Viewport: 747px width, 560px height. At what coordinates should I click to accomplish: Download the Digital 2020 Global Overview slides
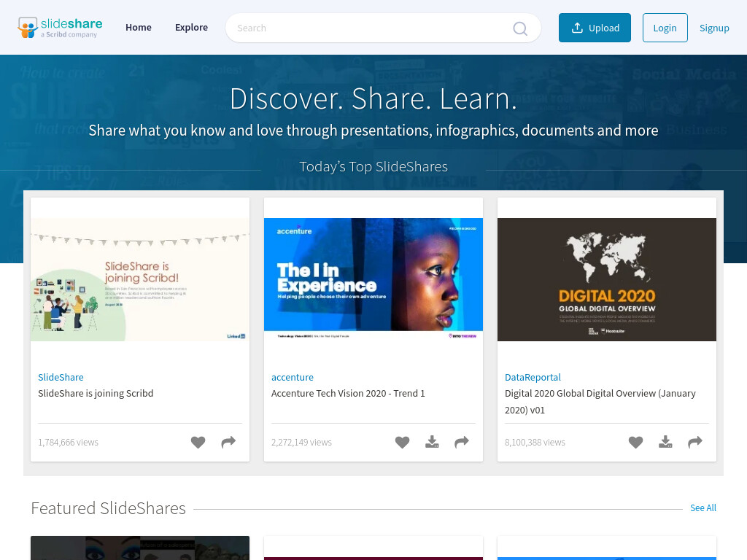pyautogui.click(x=665, y=443)
